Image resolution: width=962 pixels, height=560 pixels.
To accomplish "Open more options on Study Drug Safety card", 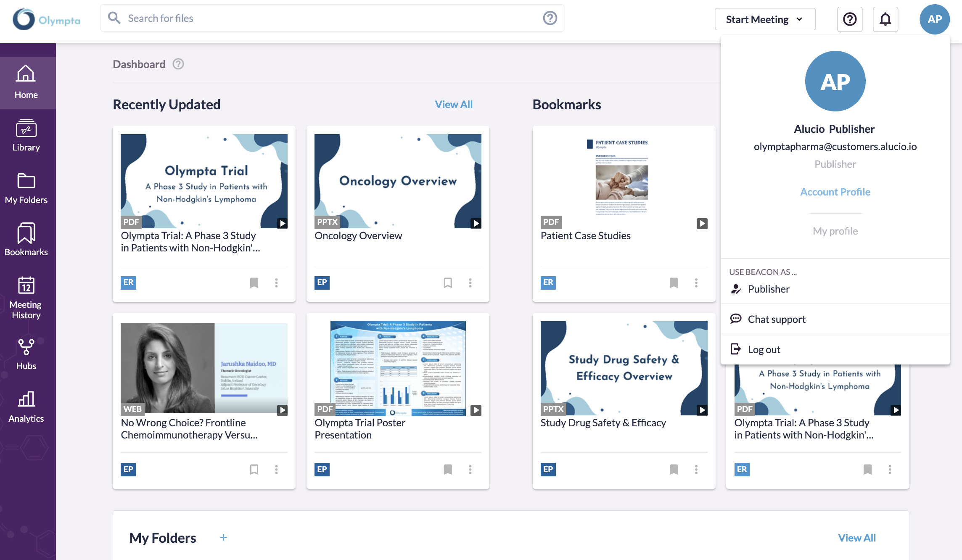I will click(696, 469).
